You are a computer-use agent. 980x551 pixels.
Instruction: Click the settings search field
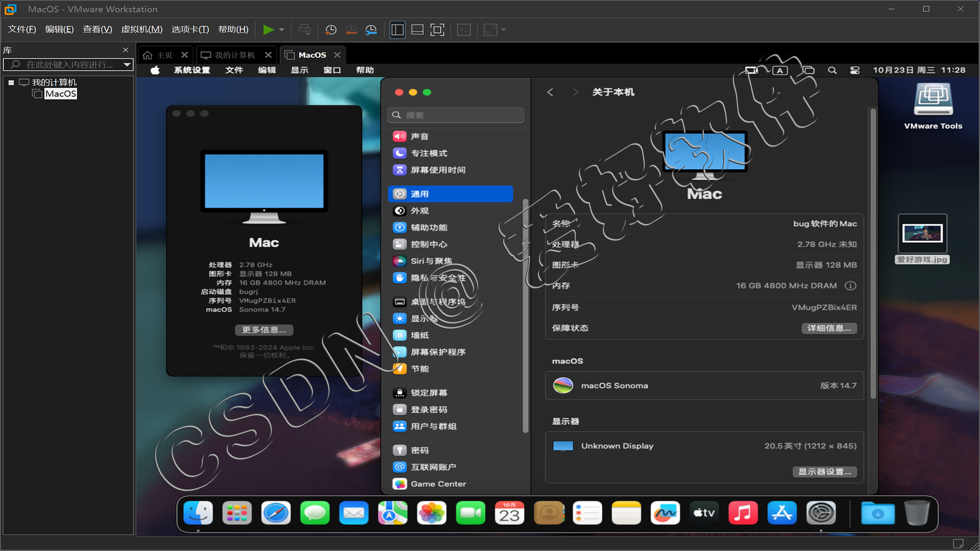[455, 115]
